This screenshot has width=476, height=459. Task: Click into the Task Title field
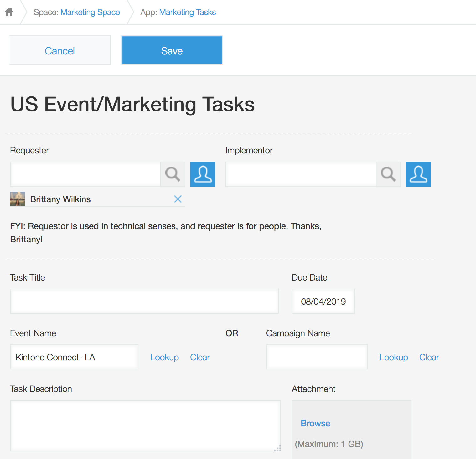pyautogui.click(x=144, y=301)
